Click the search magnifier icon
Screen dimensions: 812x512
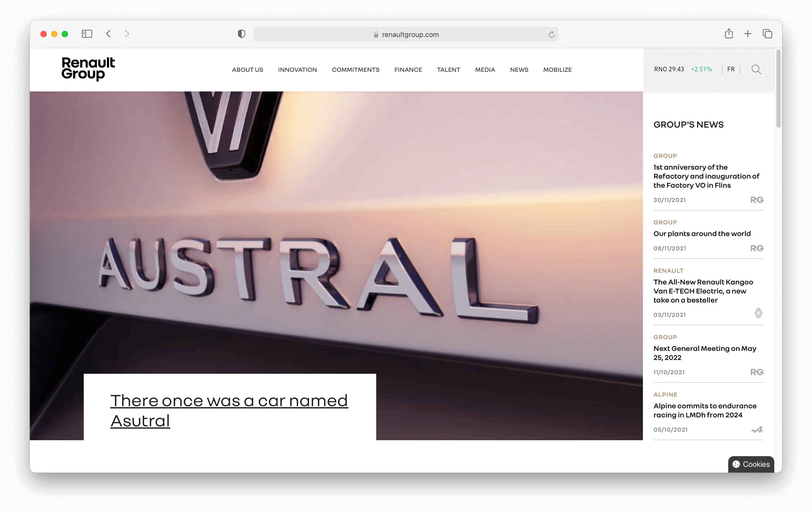point(756,69)
